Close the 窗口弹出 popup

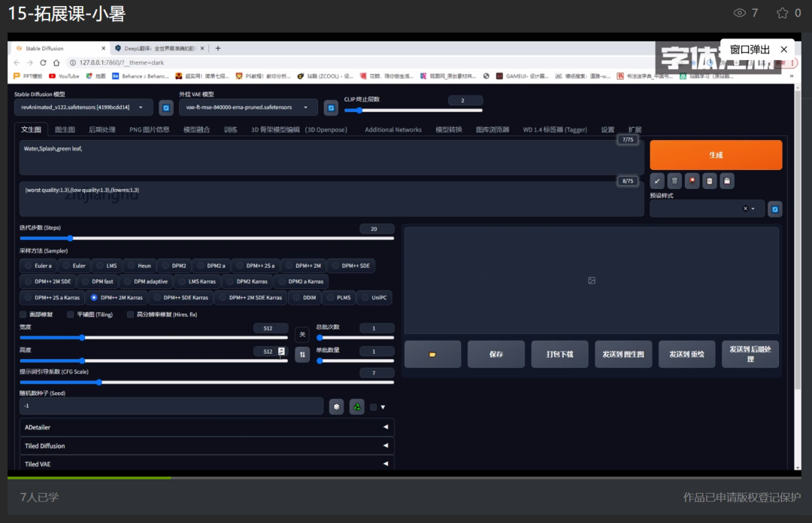[784, 49]
